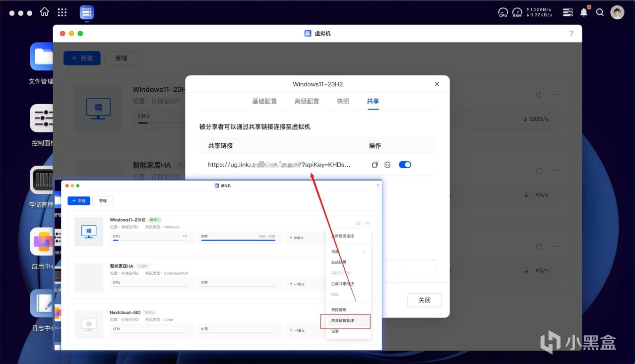
Task: Select the 共享 tab
Action: [x=373, y=101]
